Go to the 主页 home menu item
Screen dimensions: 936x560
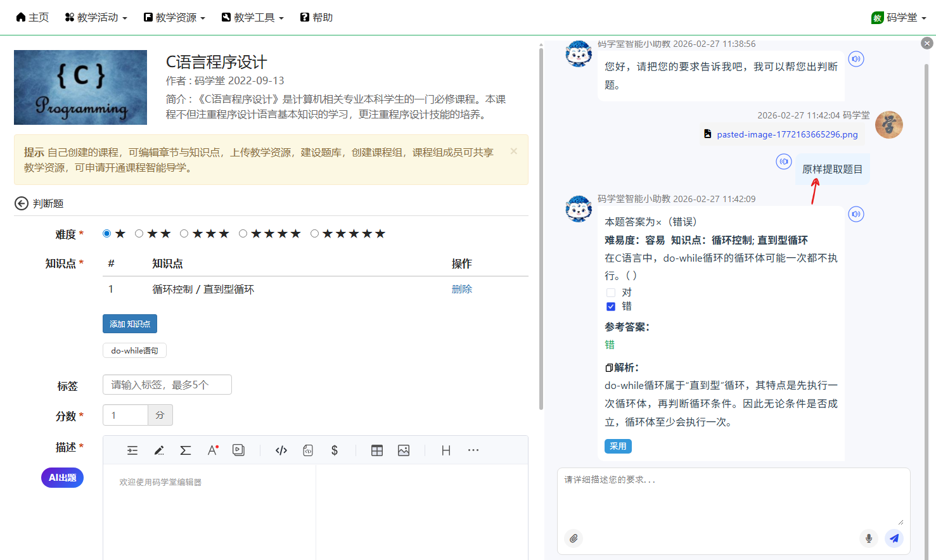32,18
